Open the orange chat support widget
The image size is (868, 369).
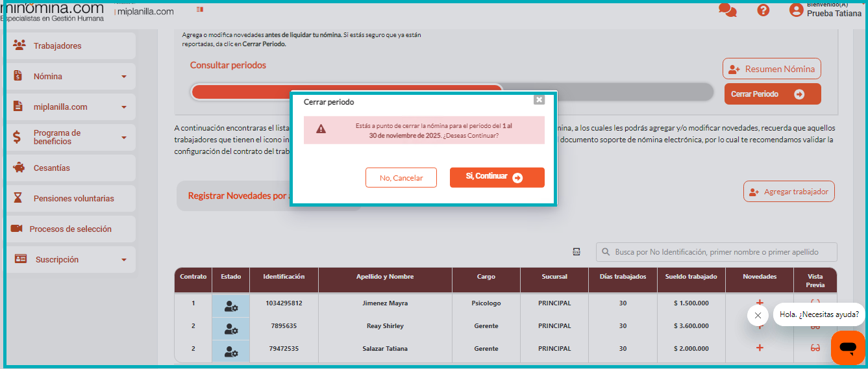point(847,348)
